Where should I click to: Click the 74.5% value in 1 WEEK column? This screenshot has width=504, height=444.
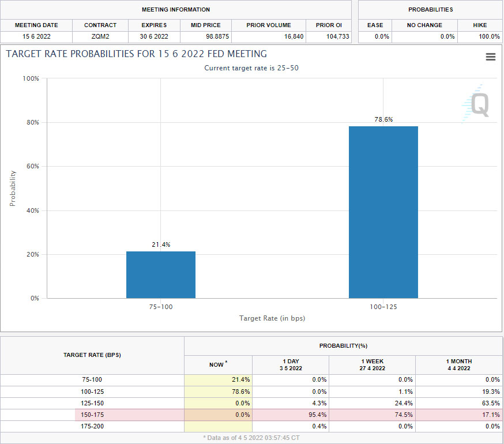(404, 415)
